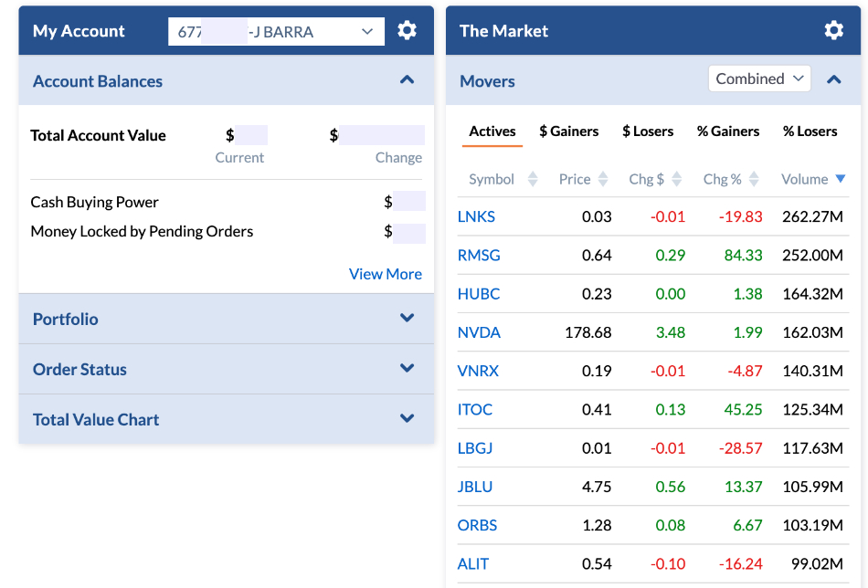Sort movers by Price column arrows
Image resolution: width=868 pixels, height=588 pixels.
pyautogui.click(x=603, y=180)
